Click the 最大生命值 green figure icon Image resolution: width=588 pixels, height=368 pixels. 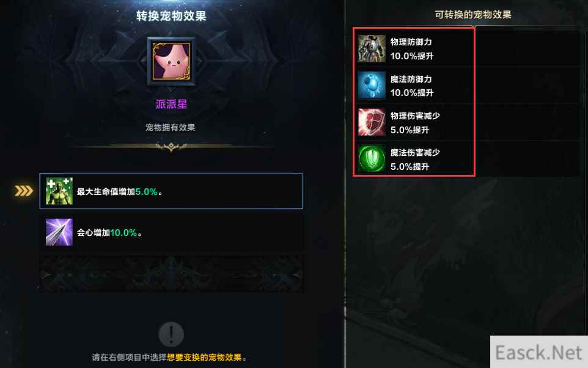point(59,191)
